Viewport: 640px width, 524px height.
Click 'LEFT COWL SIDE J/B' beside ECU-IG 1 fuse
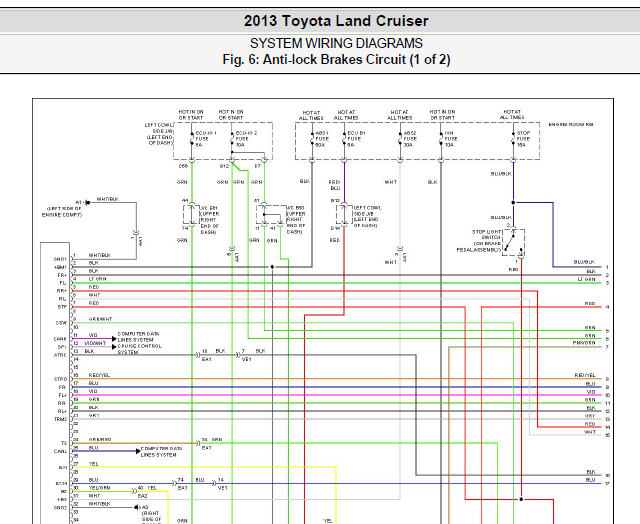(x=159, y=134)
